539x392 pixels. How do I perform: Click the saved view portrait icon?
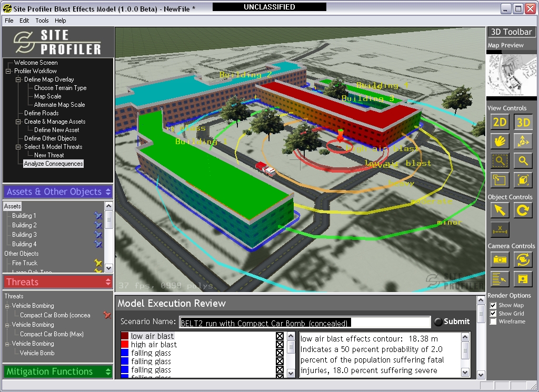click(523, 279)
